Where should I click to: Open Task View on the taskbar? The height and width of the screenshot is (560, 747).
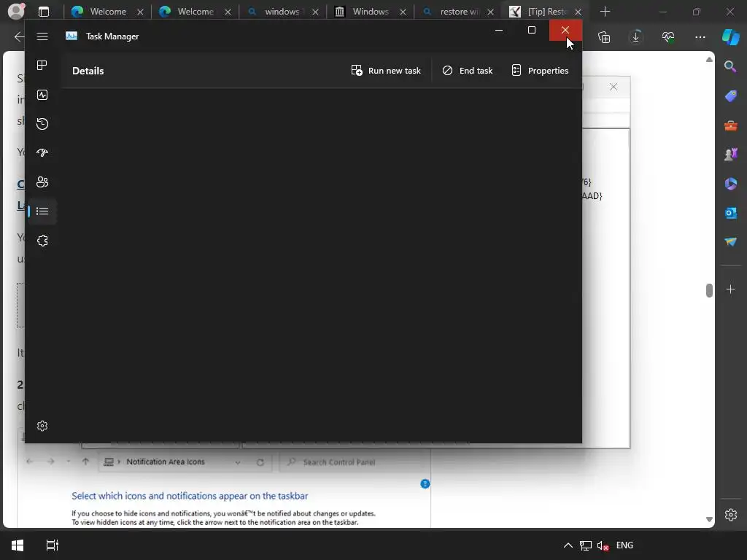click(x=52, y=545)
